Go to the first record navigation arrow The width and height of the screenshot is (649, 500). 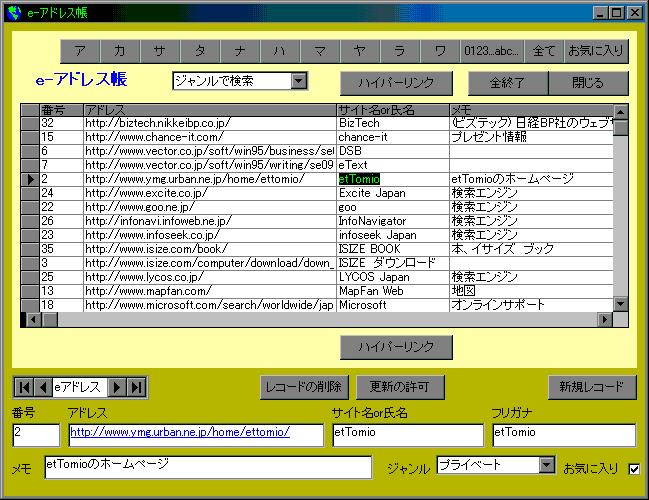(22, 387)
